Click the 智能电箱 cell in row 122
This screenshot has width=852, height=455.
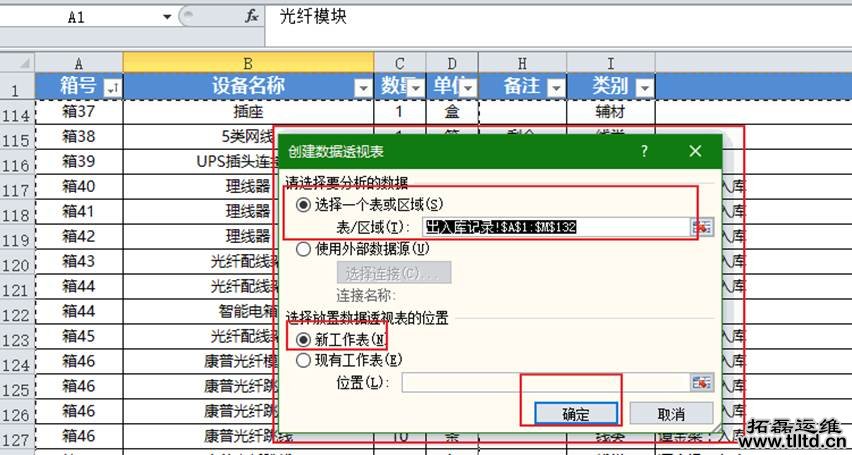(x=201, y=311)
